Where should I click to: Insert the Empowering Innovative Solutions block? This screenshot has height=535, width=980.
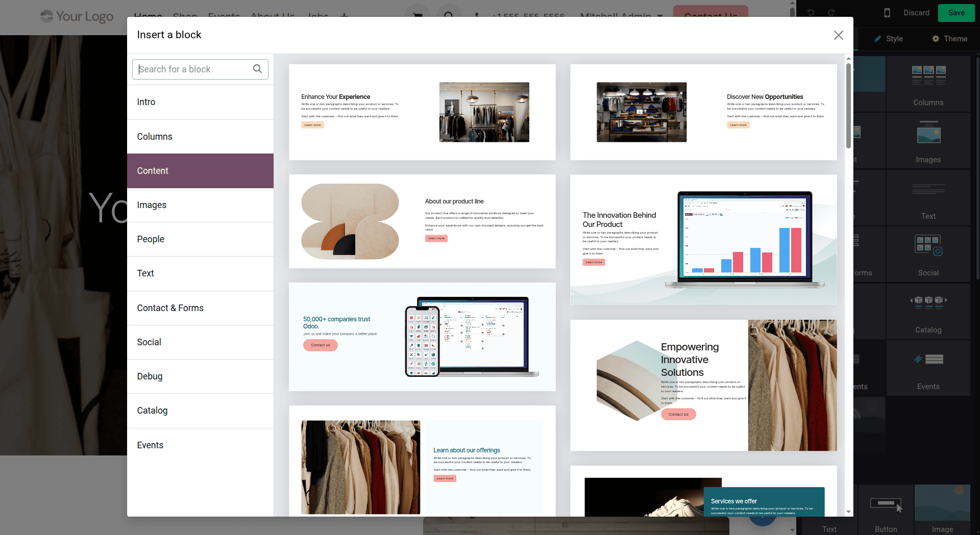point(703,385)
